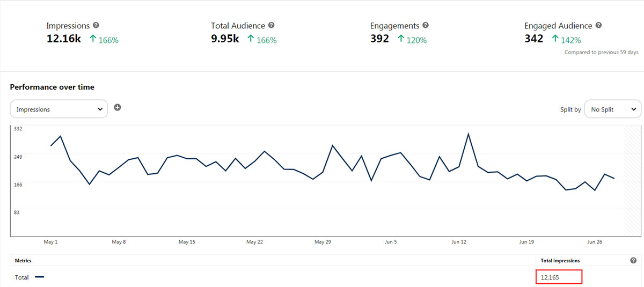Click the Total series color line swatch
Image resolution: width=644 pixels, height=287 pixels.
39,277
